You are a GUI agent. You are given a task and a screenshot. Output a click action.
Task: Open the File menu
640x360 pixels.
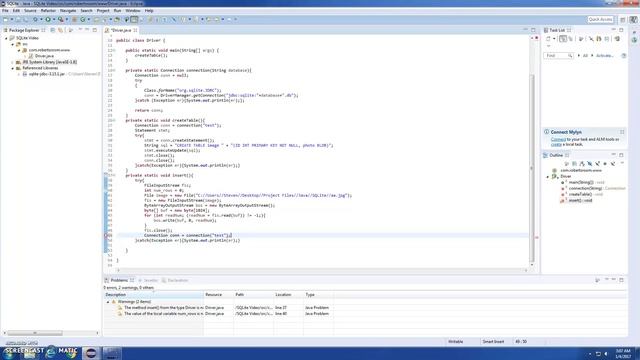tap(5, 11)
